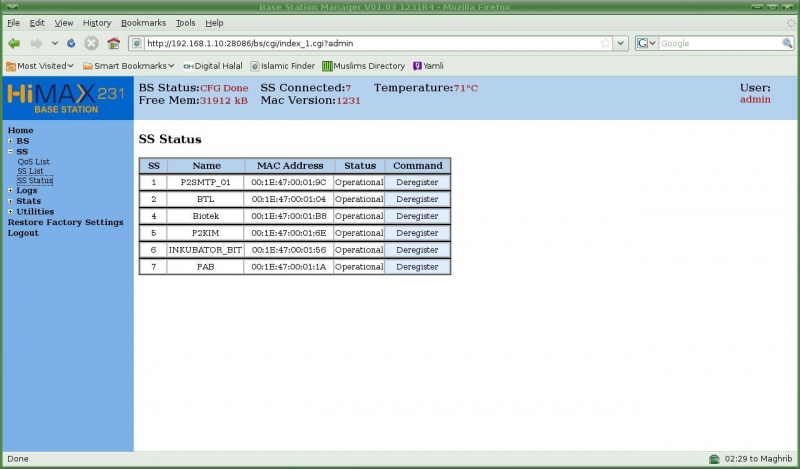Image resolution: width=800 pixels, height=469 pixels.
Task: Deregister the P2SMTP_01 subscriber station
Action: pyautogui.click(x=417, y=182)
